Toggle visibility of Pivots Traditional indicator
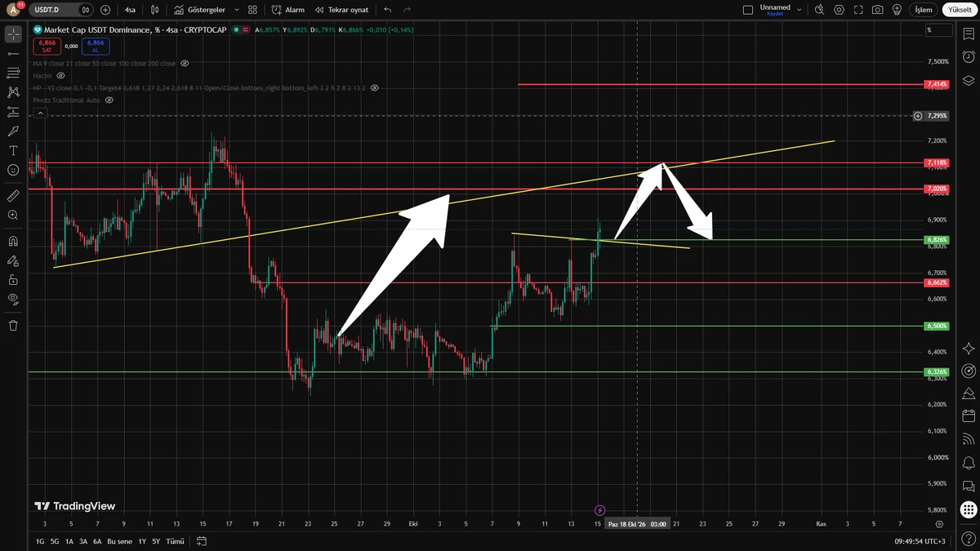 point(109,100)
